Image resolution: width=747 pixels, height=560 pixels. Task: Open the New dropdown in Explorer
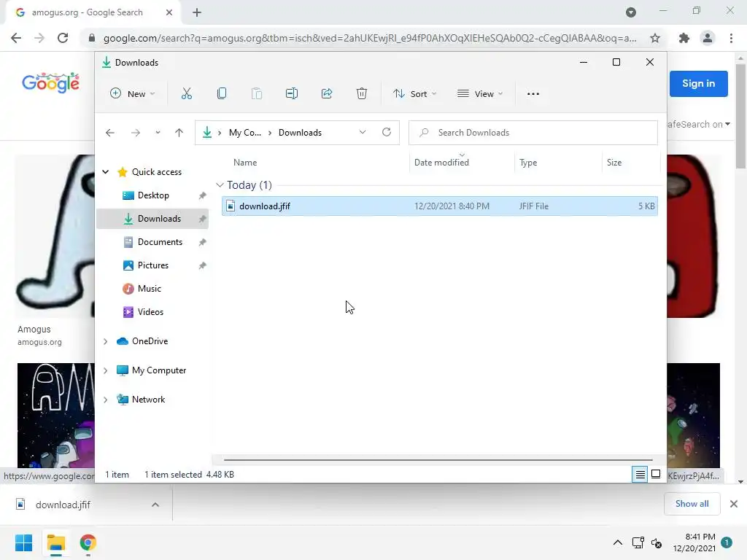[133, 94]
